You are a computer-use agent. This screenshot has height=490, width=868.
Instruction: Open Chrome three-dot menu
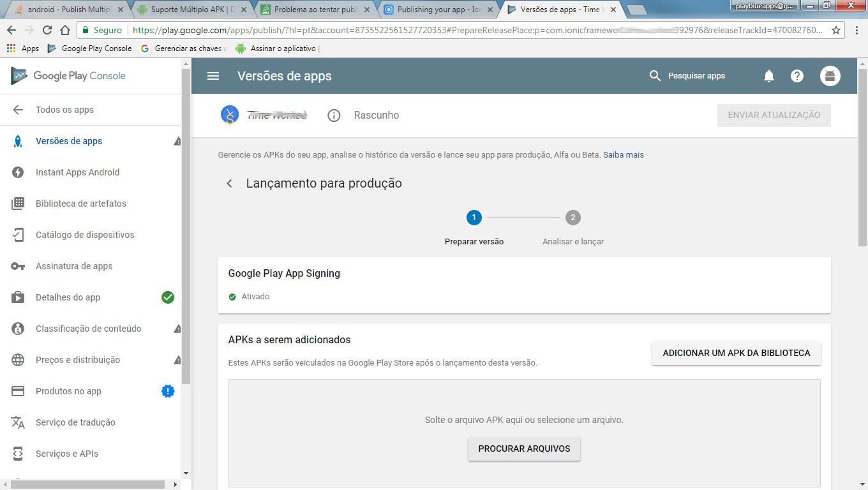pos(857,30)
